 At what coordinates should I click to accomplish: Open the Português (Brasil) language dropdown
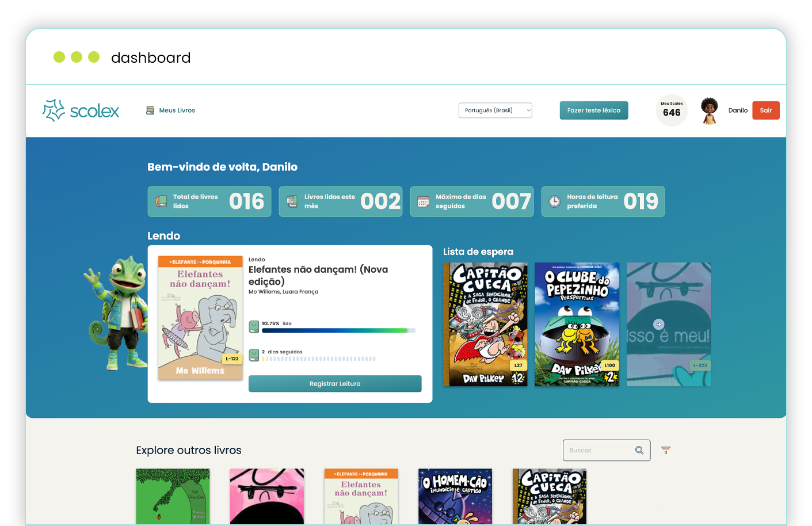(x=495, y=110)
